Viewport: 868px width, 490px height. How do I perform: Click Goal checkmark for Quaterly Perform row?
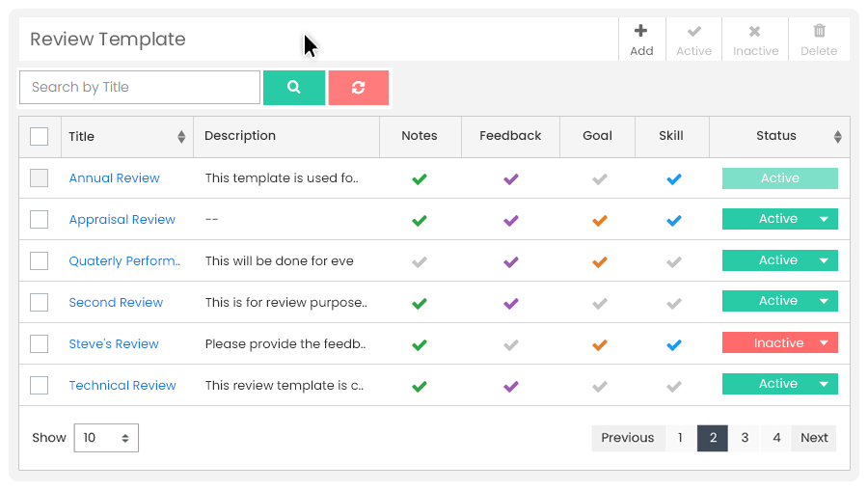click(x=600, y=262)
